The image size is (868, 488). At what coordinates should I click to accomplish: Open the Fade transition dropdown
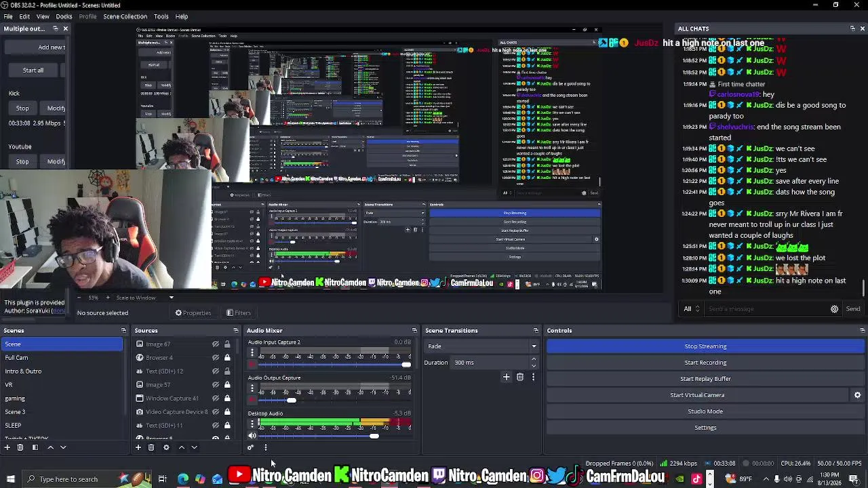coord(481,346)
